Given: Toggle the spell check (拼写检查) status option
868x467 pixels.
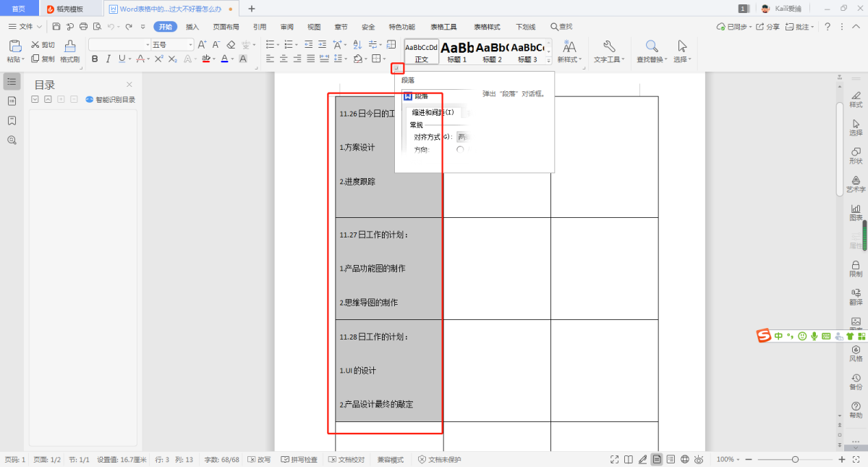Looking at the screenshot, I should point(299,460).
